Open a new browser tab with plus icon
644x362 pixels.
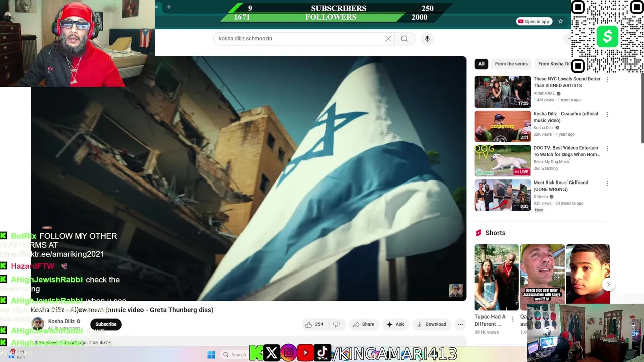pyautogui.click(x=169, y=7)
